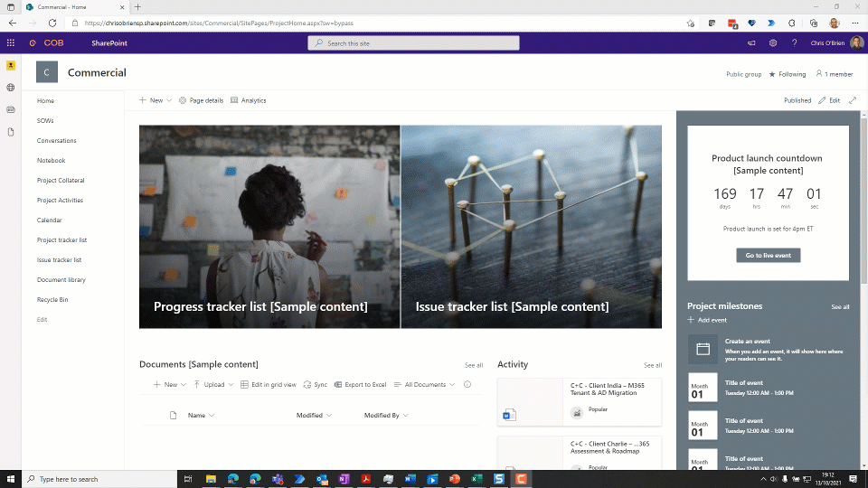The image size is (868, 488).
Task: Click Edit page button
Action: coord(829,100)
